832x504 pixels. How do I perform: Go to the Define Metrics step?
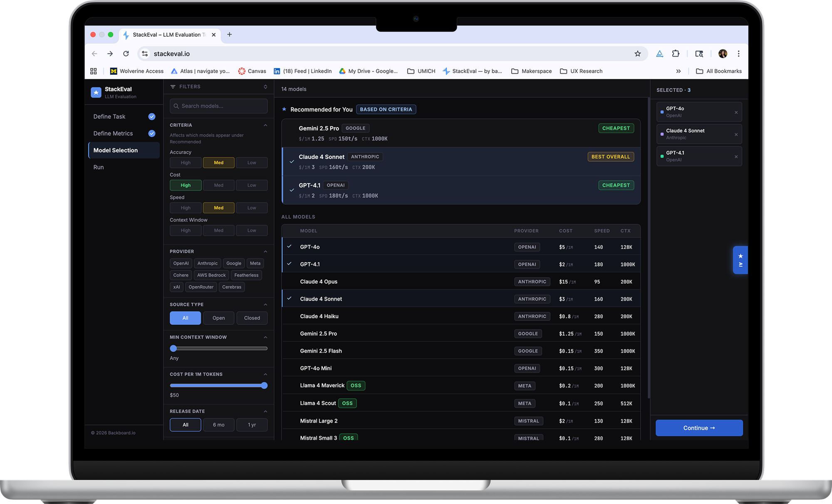124,133
